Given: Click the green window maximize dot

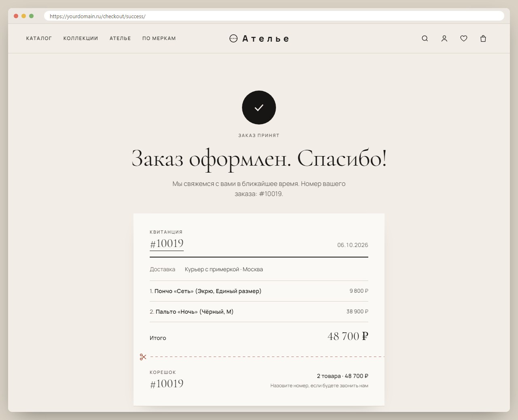Looking at the screenshot, I should [x=32, y=16].
